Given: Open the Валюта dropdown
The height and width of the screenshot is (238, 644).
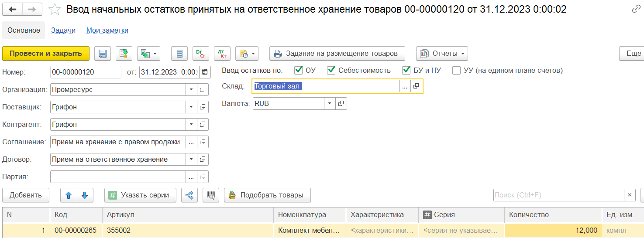Looking at the screenshot, I should [x=330, y=103].
